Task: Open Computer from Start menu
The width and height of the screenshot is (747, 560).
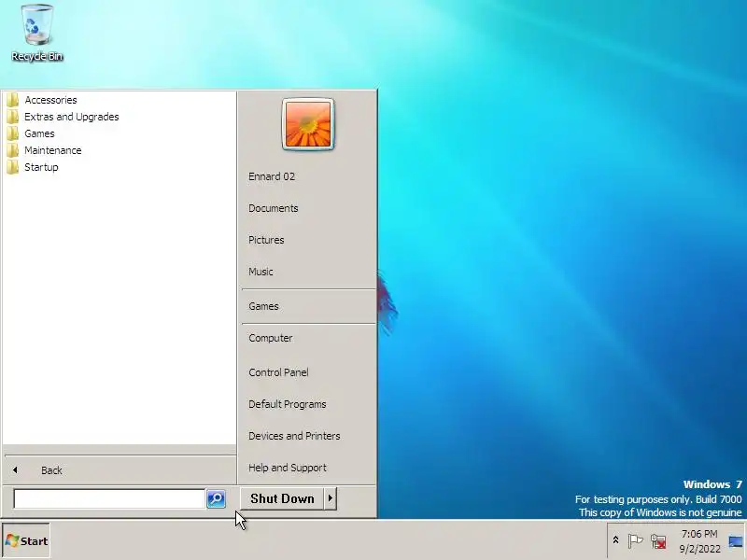Action: [x=270, y=338]
